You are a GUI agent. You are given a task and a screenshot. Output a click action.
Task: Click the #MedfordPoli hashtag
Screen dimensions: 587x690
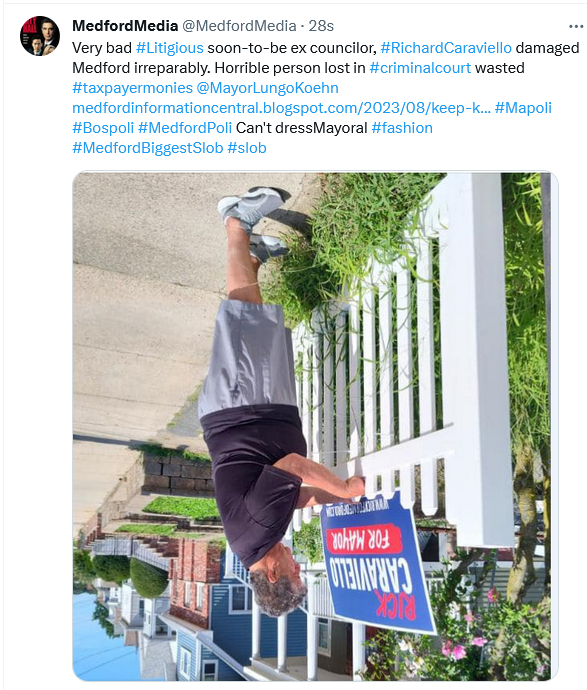coord(185,128)
